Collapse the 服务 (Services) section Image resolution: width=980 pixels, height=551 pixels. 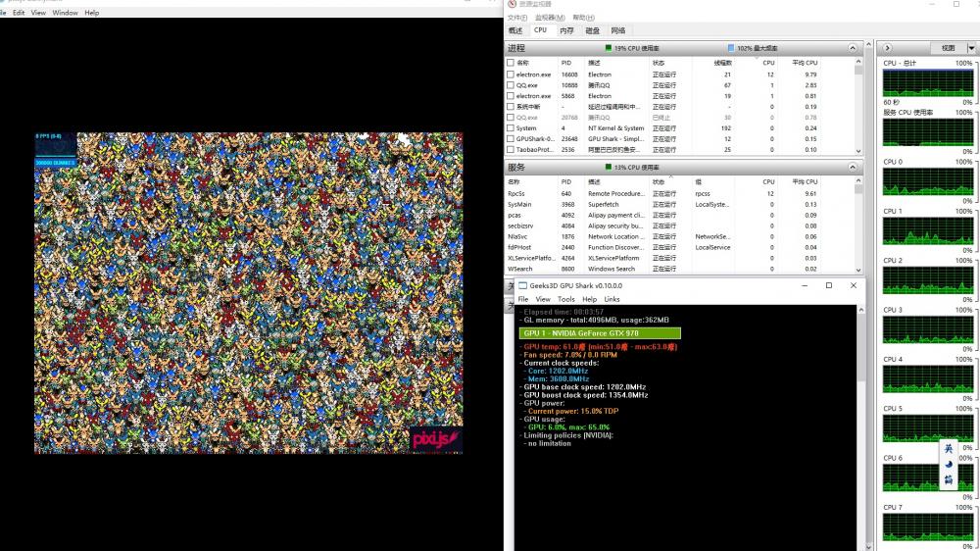854,168
